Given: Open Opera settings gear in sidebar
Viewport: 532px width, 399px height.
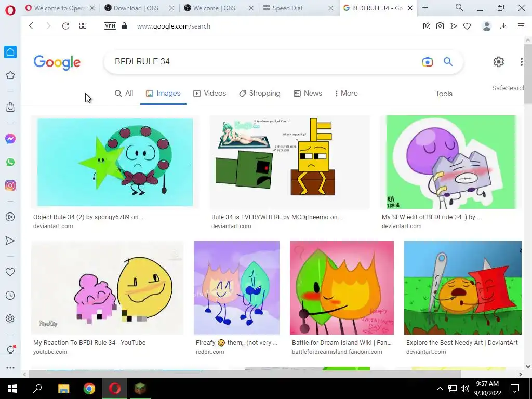Looking at the screenshot, I should (10, 318).
